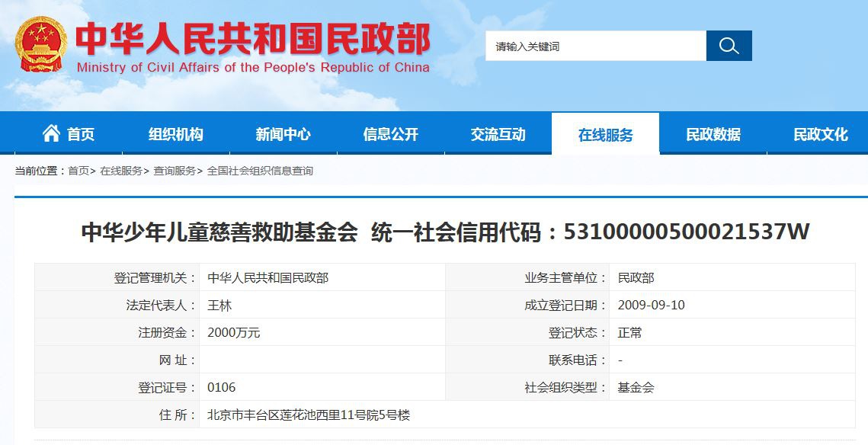Click the Ministry of Civil Affairs English subtitle
Image resolution: width=868 pixels, height=445 pixels.
click(253, 68)
